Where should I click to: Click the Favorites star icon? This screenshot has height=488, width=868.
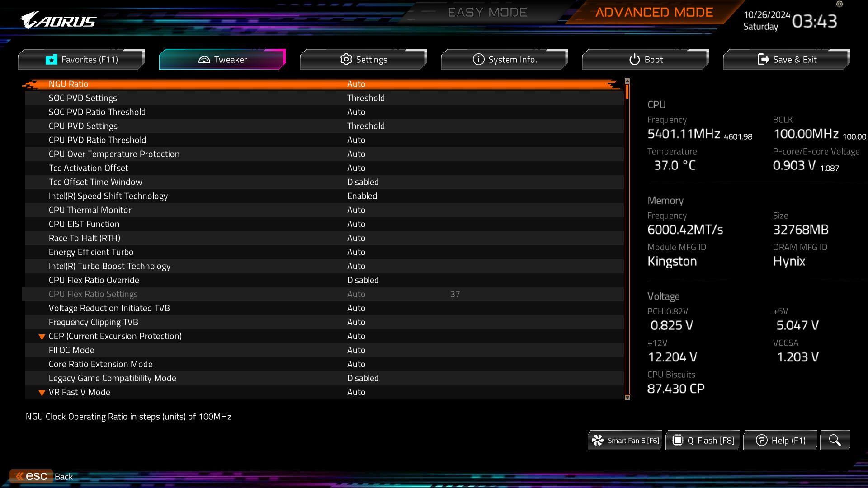(x=52, y=60)
